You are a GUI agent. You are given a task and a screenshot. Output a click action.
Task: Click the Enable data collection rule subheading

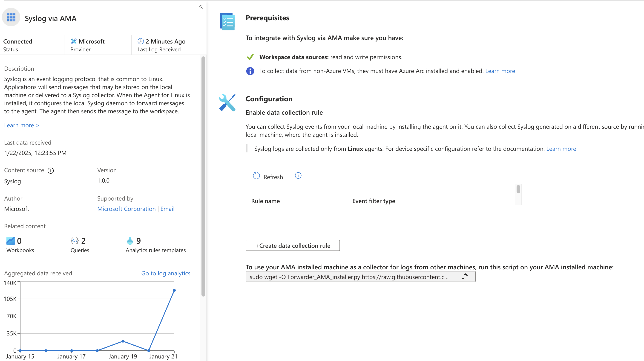click(x=284, y=113)
